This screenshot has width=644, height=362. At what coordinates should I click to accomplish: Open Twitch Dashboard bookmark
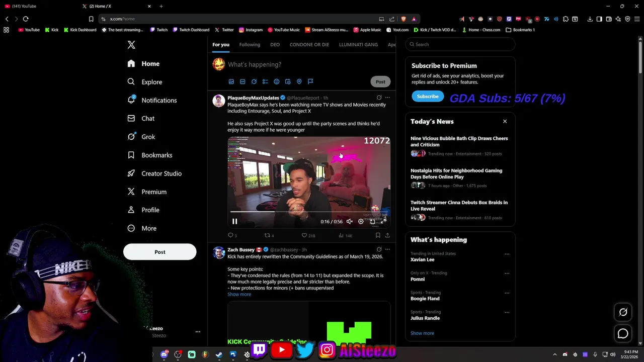pyautogui.click(x=191, y=30)
